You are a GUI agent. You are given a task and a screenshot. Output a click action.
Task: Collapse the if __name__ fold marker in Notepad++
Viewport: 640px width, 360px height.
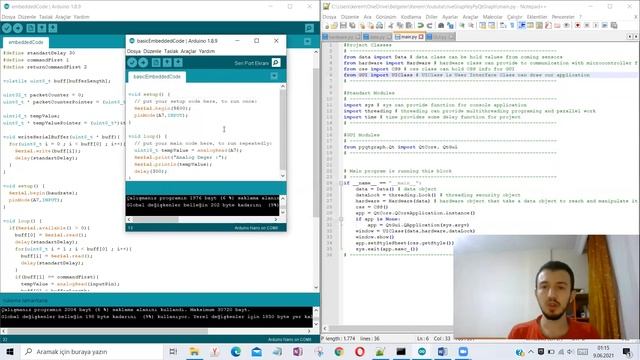coord(341,183)
